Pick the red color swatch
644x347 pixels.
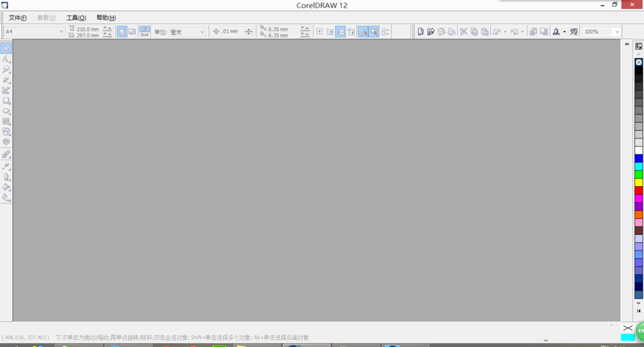point(639,190)
